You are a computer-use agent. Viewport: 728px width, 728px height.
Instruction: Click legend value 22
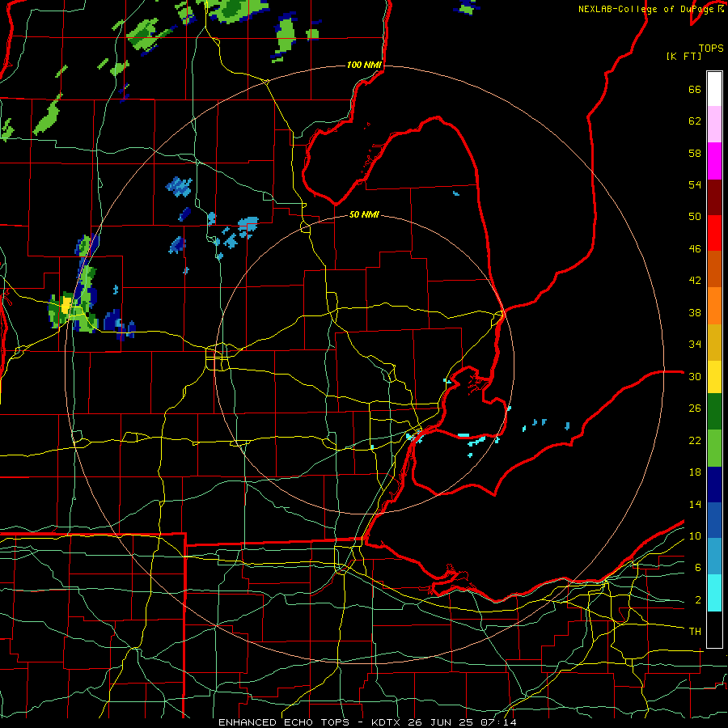(695, 440)
